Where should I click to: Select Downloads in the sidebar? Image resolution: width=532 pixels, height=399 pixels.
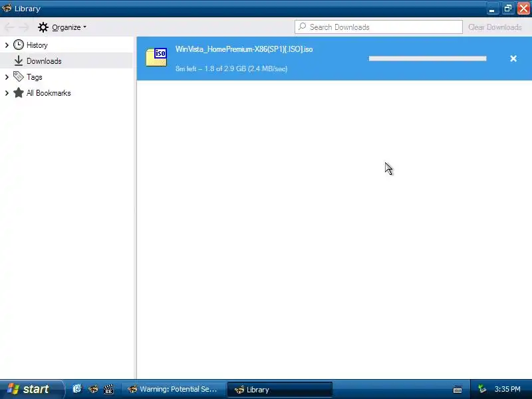[66, 61]
